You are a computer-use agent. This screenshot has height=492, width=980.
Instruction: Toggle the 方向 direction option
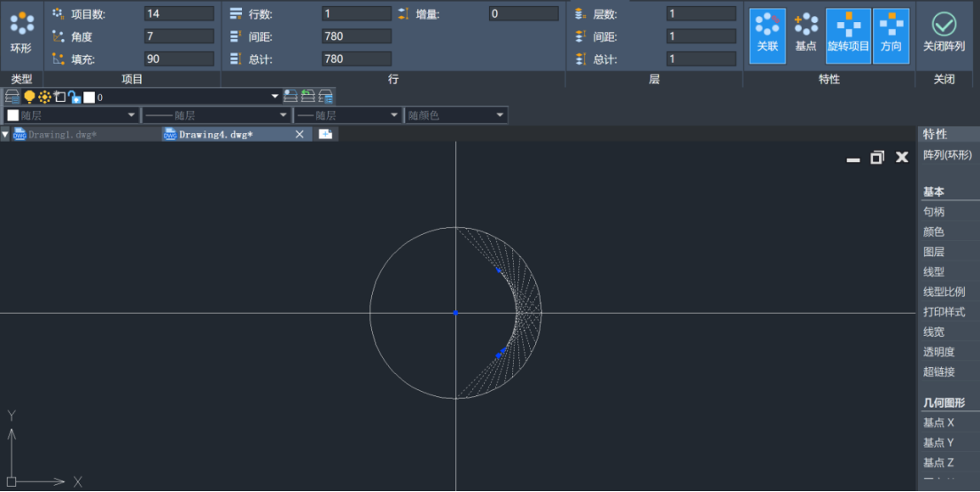pyautogui.click(x=891, y=35)
